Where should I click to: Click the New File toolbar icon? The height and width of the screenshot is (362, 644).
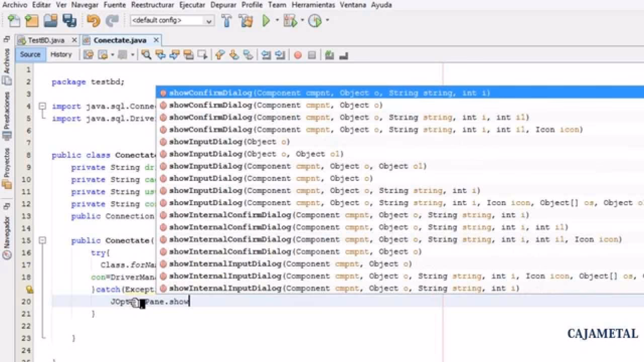[14, 21]
